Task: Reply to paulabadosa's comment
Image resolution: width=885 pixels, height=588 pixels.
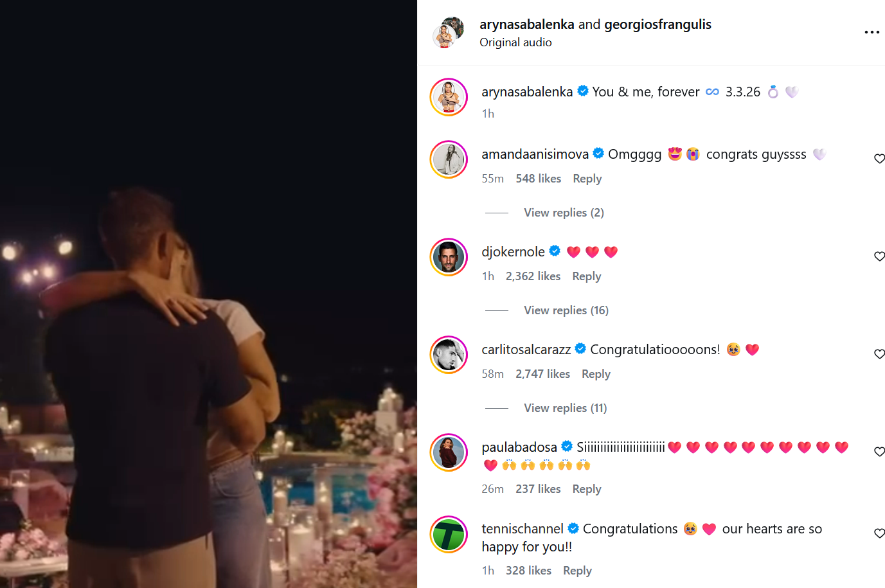Action: click(x=587, y=489)
